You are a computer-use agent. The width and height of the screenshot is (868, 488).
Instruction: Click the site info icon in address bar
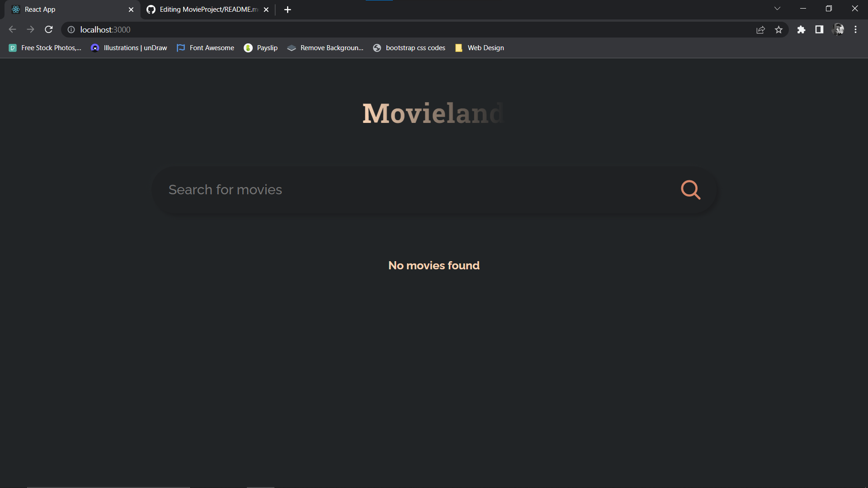(71, 29)
